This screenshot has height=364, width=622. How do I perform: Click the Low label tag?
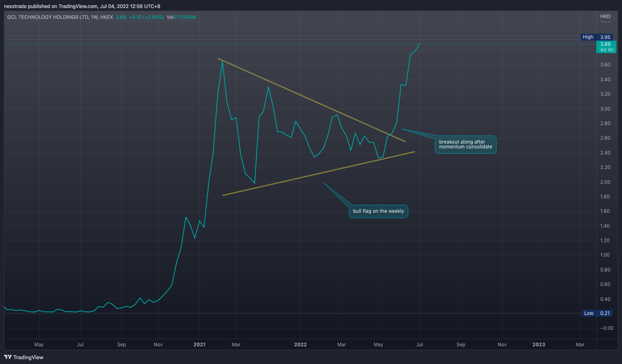[589, 313]
